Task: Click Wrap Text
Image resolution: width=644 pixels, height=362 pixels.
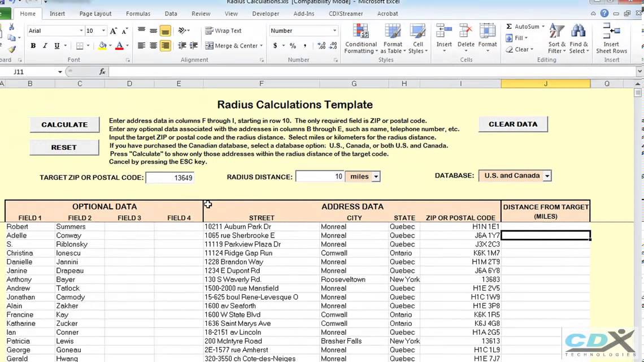Action: click(223, 31)
